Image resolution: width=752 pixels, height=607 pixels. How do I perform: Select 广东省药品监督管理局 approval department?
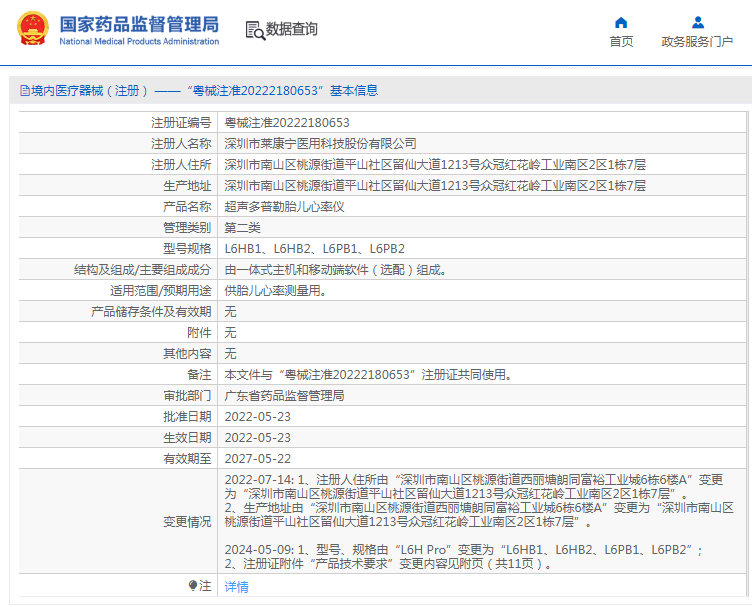[284, 396]
